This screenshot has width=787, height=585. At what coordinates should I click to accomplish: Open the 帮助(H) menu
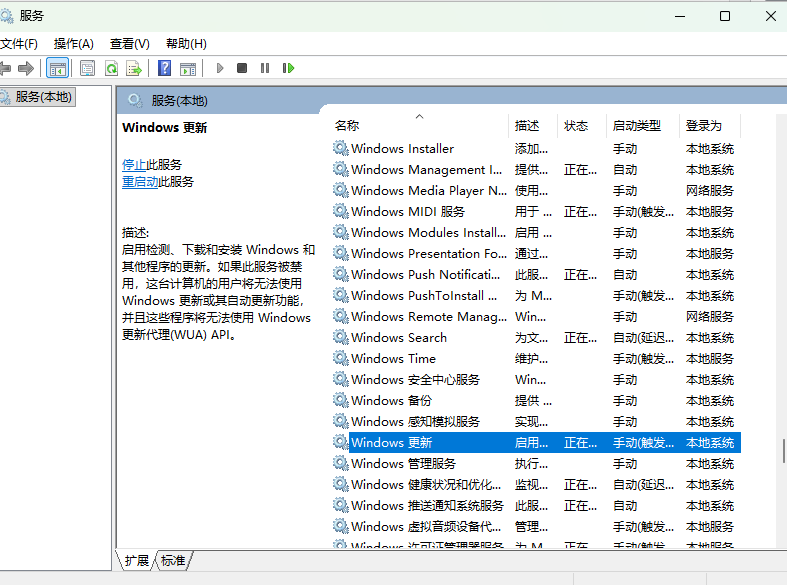click(186, 44)
